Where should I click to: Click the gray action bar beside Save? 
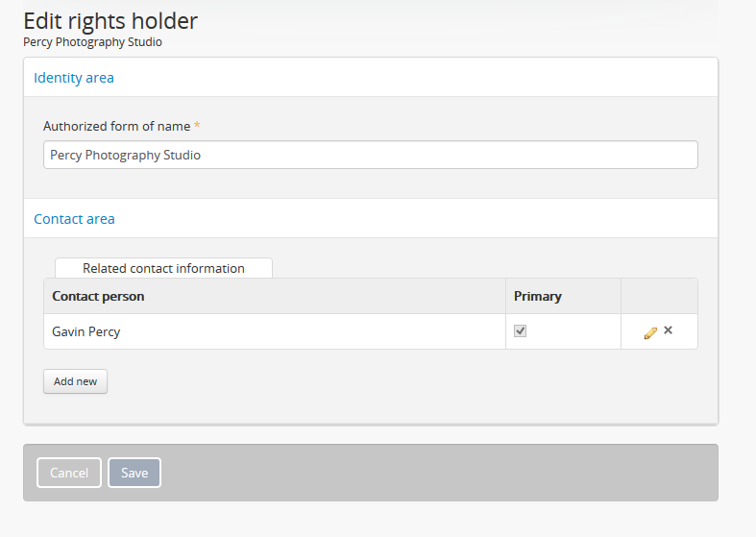pos(432,473)
